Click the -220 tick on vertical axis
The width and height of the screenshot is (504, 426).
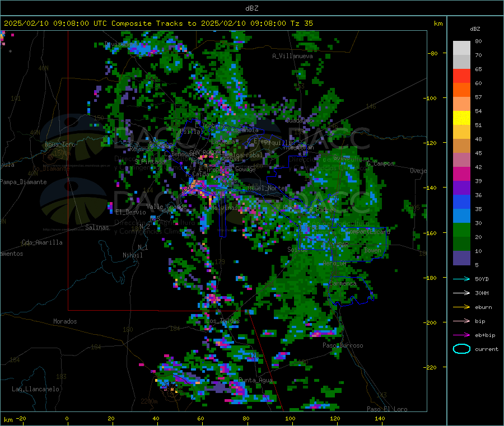click(430, 367)
